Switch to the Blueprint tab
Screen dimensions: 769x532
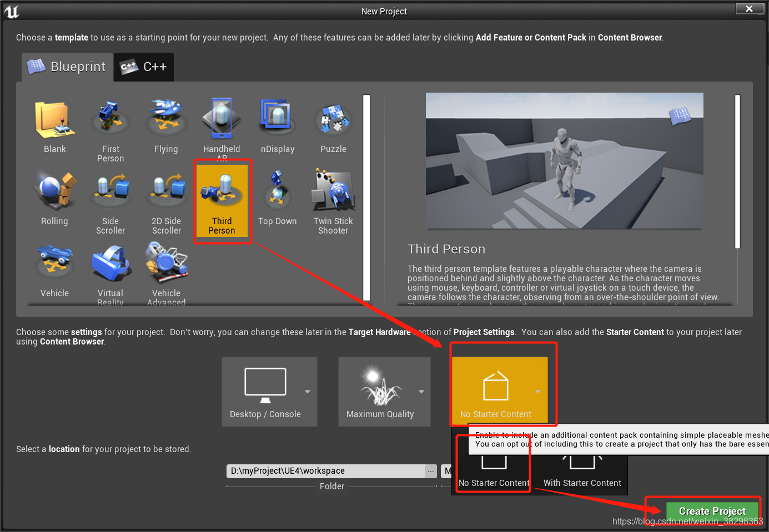[x=67, y=67]
